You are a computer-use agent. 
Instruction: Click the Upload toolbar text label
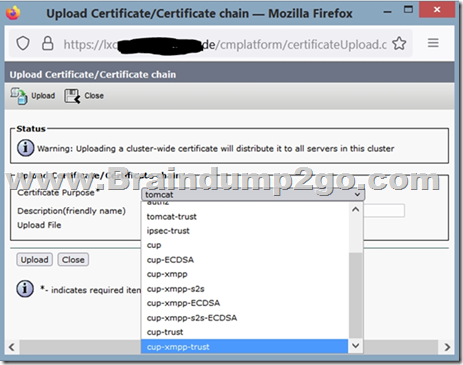click(43, 96)
